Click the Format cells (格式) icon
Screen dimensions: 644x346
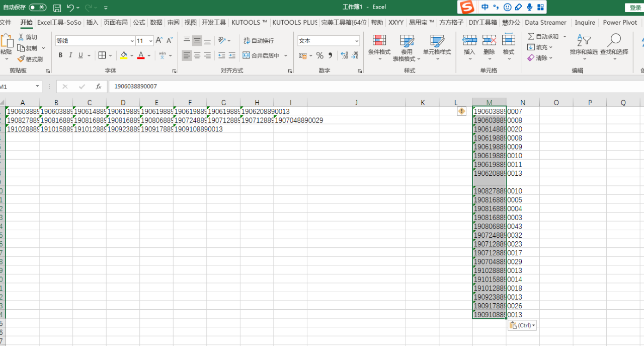[x=509, y=40]
